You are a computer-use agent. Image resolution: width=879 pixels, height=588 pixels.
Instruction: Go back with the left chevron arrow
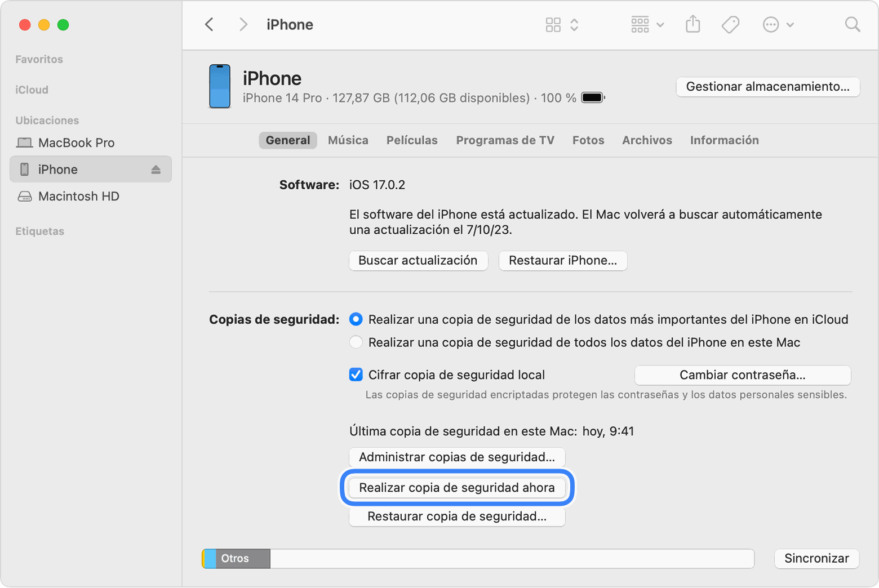coord(209,24)
